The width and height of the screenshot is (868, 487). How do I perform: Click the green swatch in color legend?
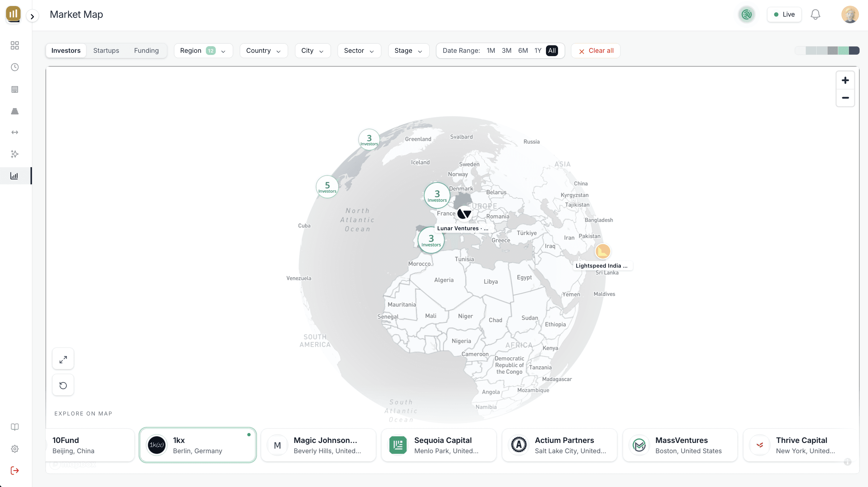(x=843, y=50)
